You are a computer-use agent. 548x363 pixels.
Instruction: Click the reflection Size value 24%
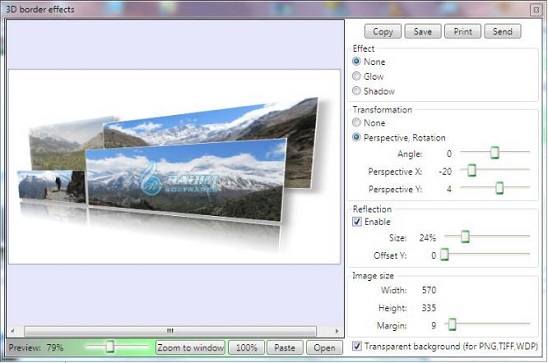coord(427,238)
